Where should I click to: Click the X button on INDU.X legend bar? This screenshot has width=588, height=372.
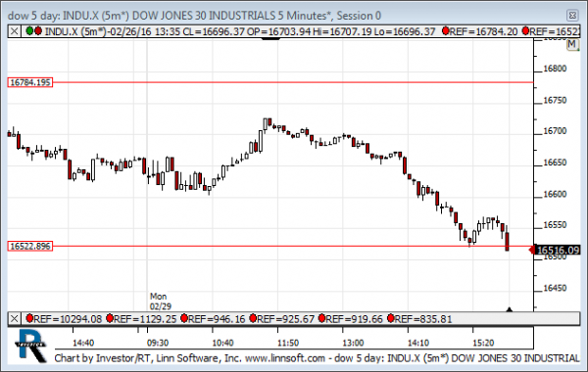tap(15, 31)
